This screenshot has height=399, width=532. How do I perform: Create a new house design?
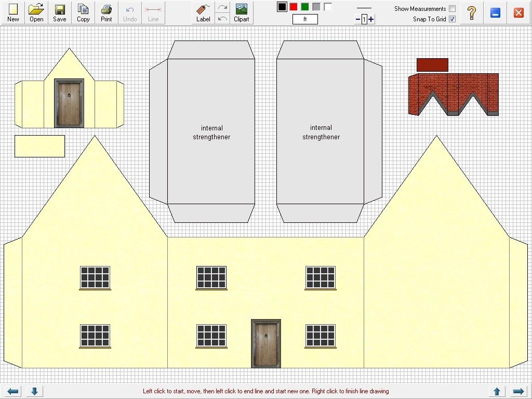[x=12, y=11]
